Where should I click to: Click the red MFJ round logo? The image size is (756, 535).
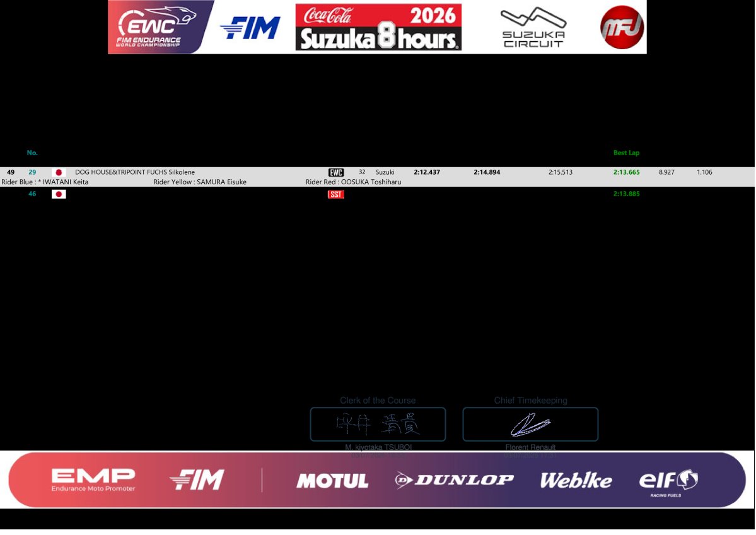point(622,27)
